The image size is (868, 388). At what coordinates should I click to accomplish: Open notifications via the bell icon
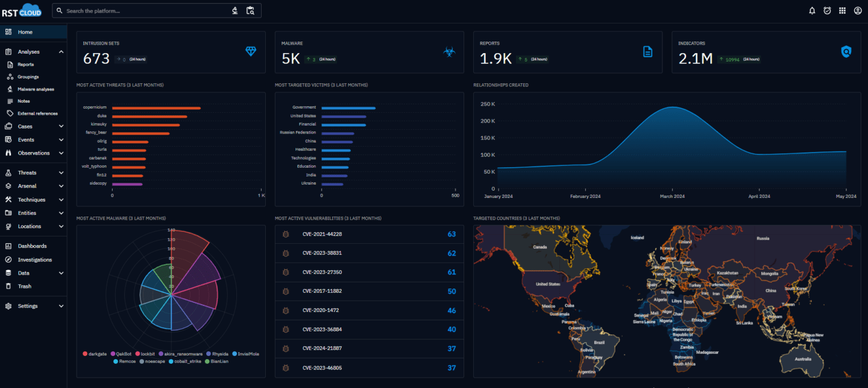click(812, 10)
